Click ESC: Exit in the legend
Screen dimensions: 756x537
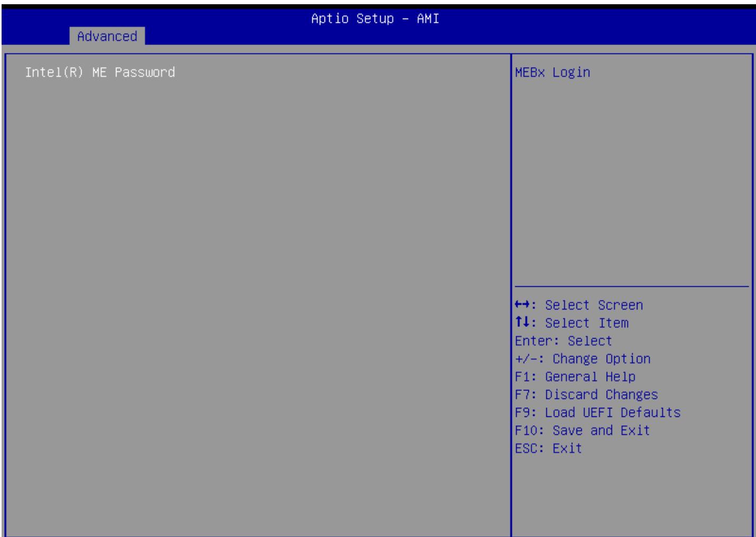(x=548, y=448)
